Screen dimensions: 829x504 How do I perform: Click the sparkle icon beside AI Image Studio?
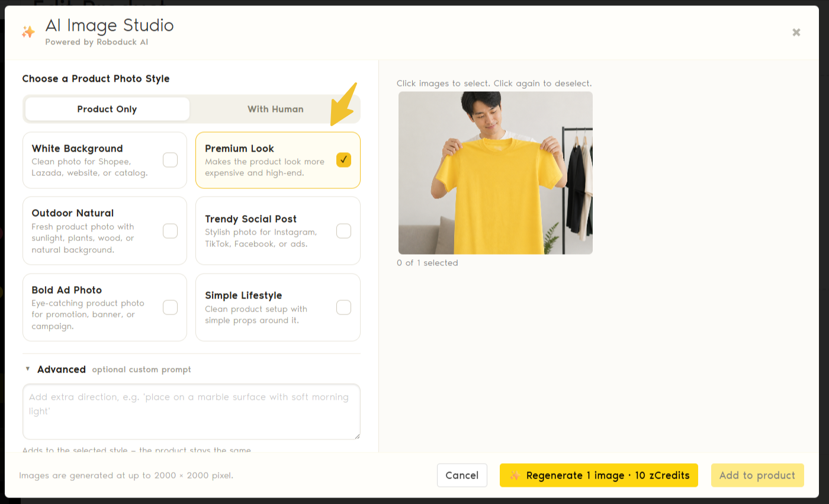point(28,32)
